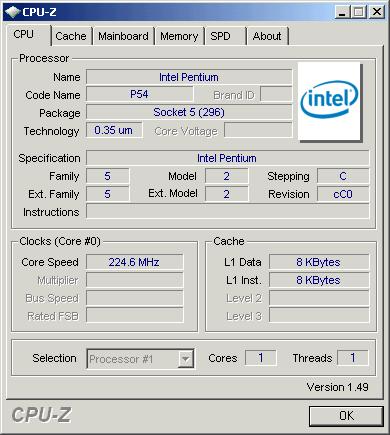
Task: Click the empty Brand ID field
Action: (276, 94)
